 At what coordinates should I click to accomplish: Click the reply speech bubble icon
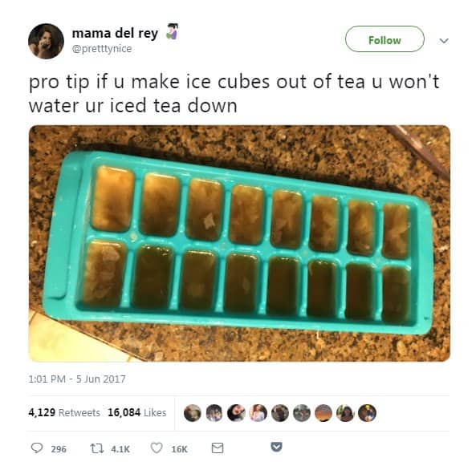pos(37,448)
